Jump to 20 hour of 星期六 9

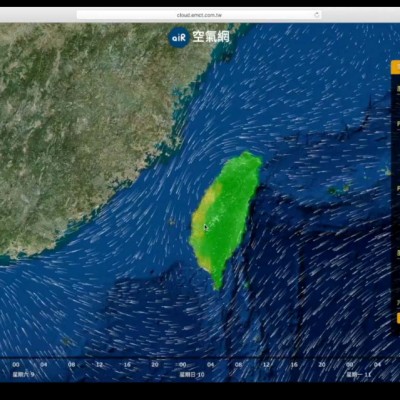pos(155,365)
